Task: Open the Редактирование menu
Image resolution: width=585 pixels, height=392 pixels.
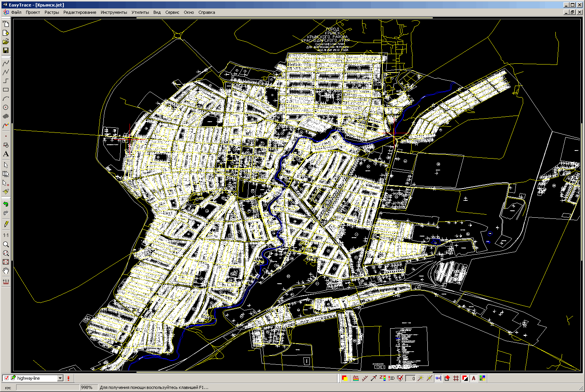Action: (x=80, y=12)
